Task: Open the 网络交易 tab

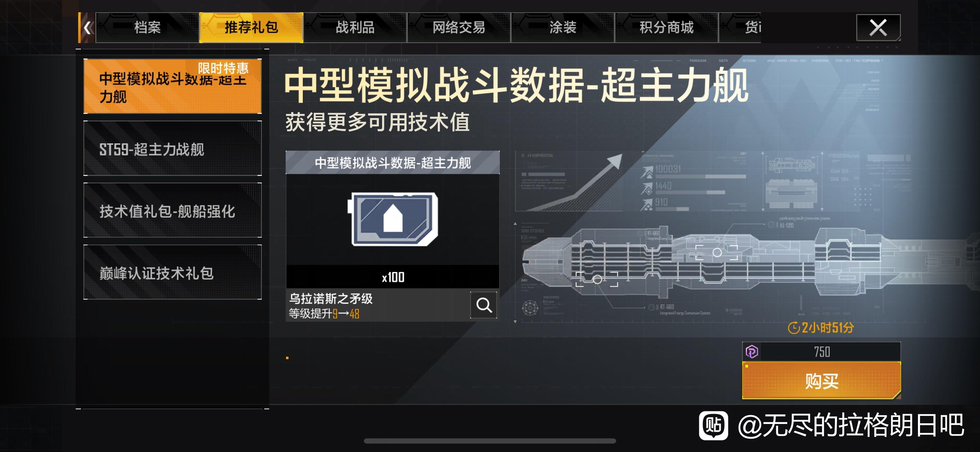Action: click(x=459, y=27)
